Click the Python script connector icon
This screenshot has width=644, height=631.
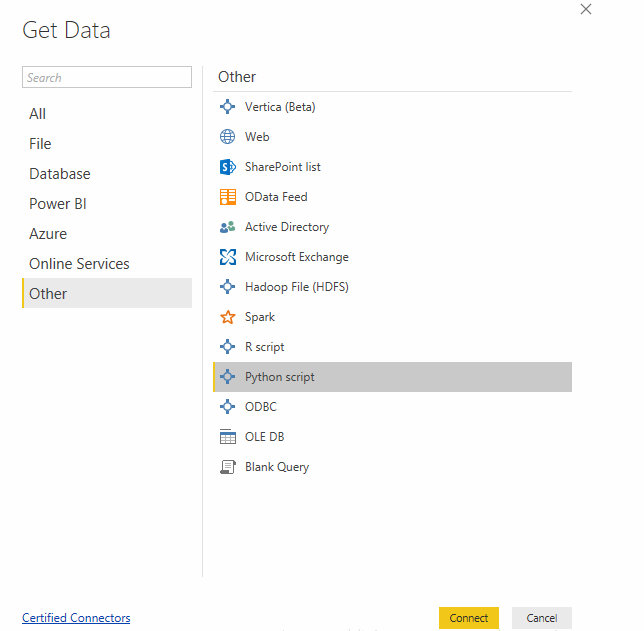click(x=227, y=377)
